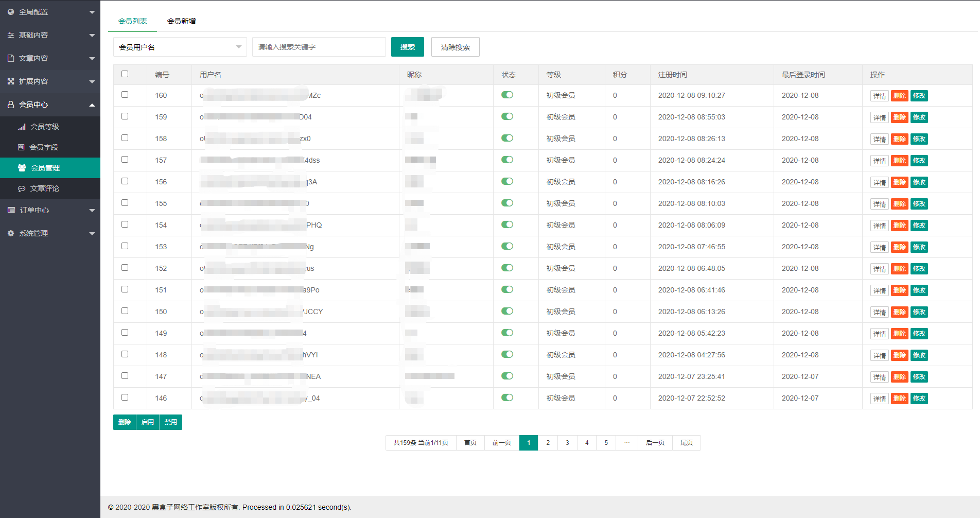
Task: Toggle status switch for member 160
Action: [507, 95]
